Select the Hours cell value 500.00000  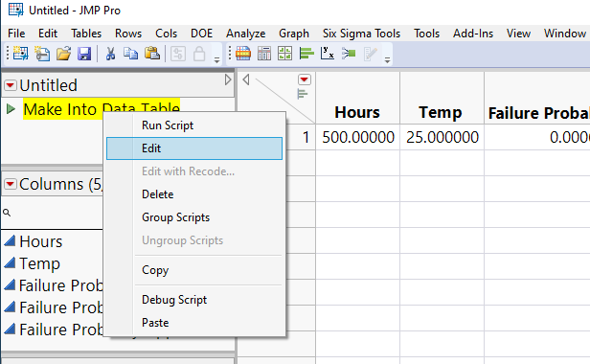click(x=358, y=137)
